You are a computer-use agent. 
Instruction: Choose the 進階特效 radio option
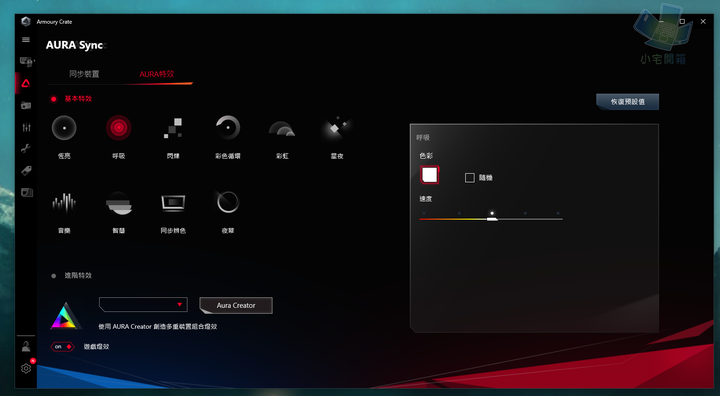(54, 276)
